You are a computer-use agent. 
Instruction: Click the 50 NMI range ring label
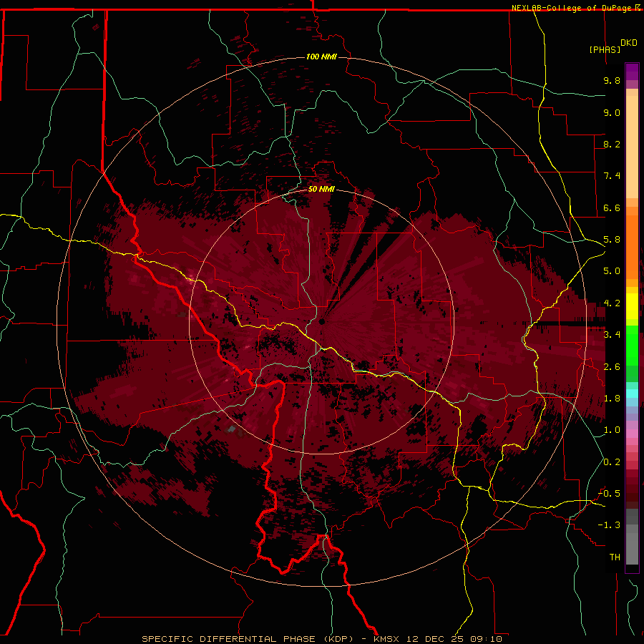pos(321,189)
